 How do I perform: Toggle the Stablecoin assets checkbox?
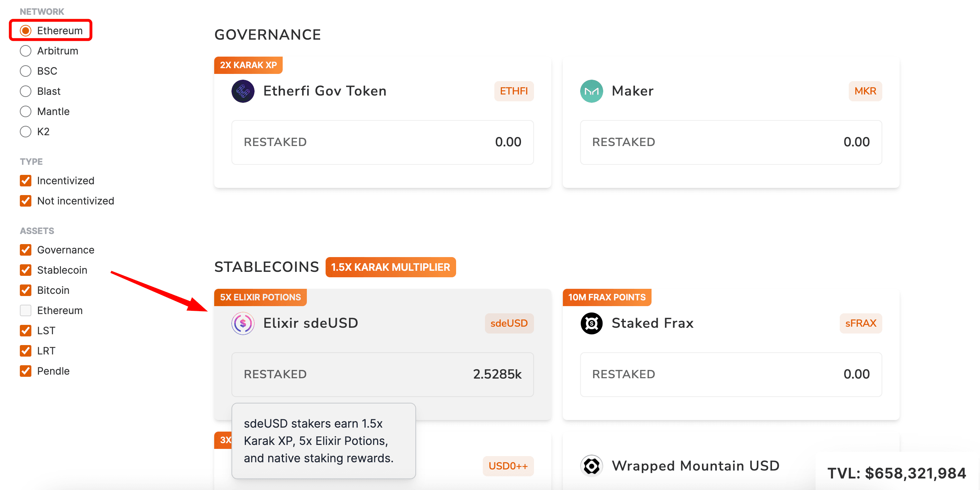(x=26, y=270)
